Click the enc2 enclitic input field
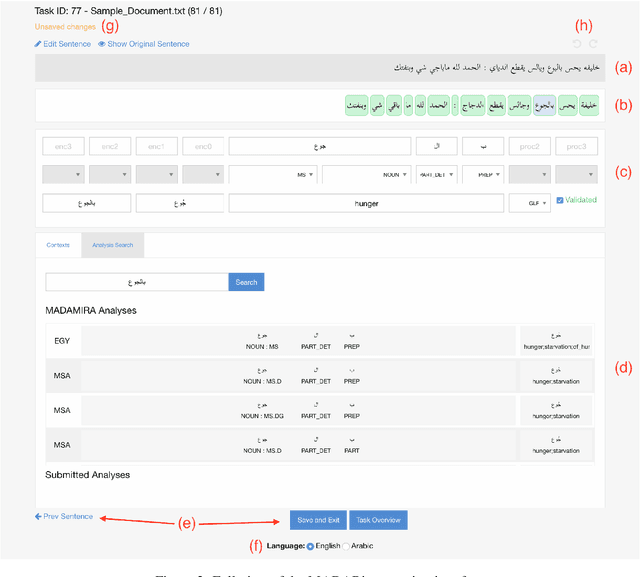This screenshot has width=640, height=577. [x=110, y=146]
